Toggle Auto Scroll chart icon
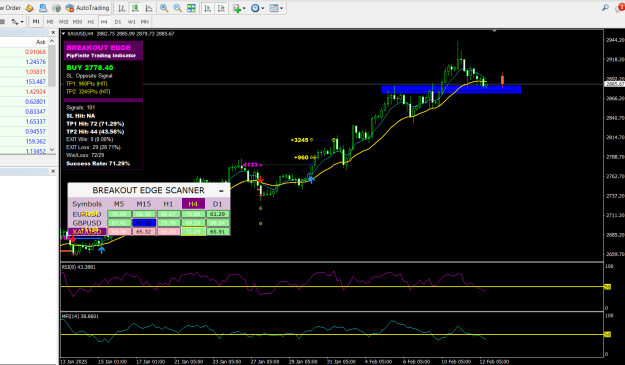This screenshot has height=365, width=625. pos(207,8)
